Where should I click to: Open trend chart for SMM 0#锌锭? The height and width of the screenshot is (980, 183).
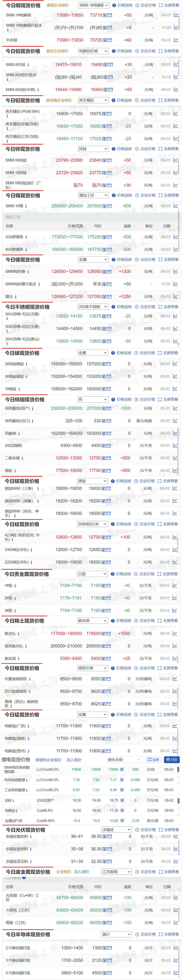tap(176, 160)
